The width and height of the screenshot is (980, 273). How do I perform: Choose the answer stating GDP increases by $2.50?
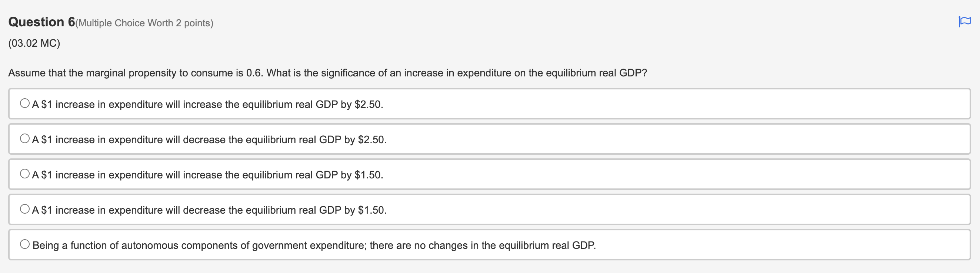tap(207, 103)
